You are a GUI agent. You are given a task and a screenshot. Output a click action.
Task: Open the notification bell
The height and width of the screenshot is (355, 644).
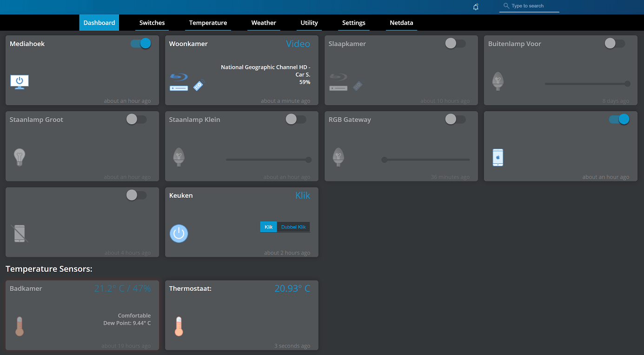point(476,7)
